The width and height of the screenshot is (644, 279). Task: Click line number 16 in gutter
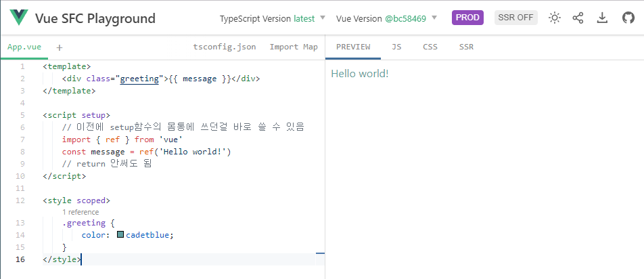point(20,259)
